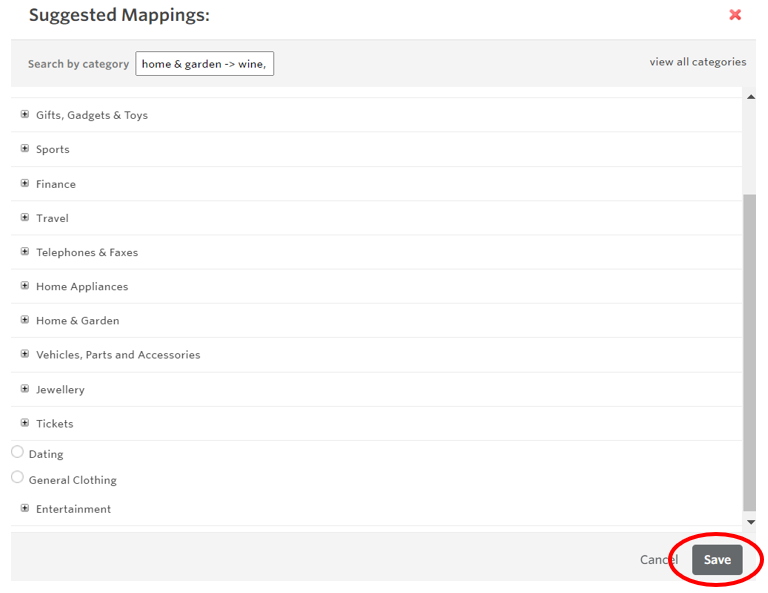The image size is (768, 593).
Task: Expand the Travel category plus icon
Action: [25, 217]
